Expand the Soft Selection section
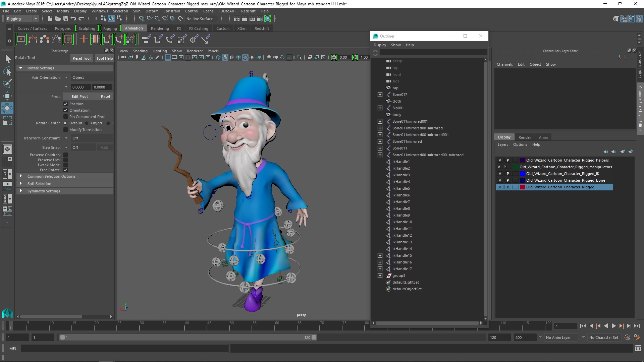The height and width of the screenshot is (362, 644). [21, 184]
